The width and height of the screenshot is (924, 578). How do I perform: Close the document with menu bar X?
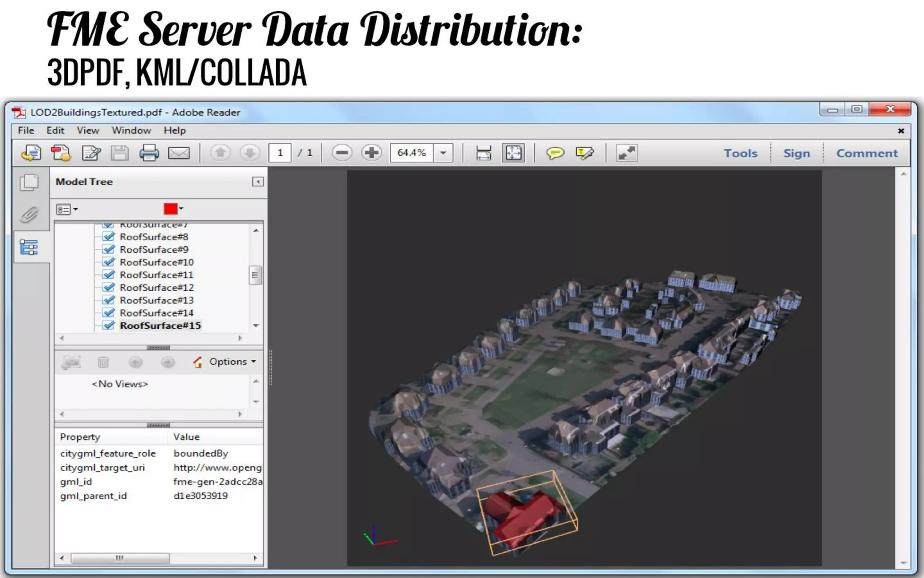click(901, 131)
